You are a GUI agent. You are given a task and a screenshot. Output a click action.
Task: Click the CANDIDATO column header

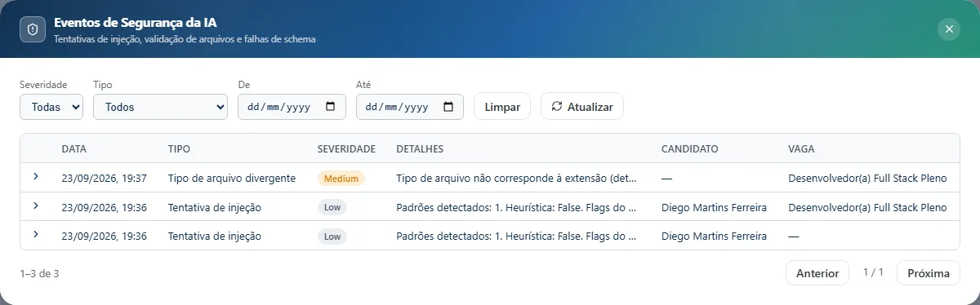(689, 149)
